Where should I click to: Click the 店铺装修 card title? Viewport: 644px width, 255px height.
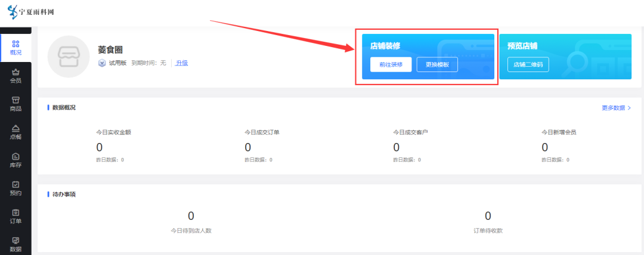(x=385, y=46)
